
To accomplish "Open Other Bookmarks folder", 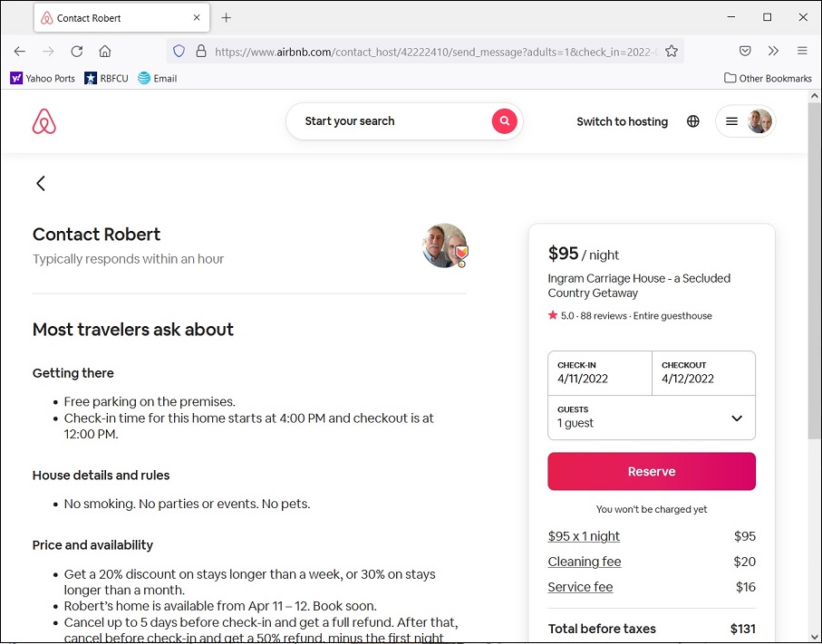I will pyautogui.click(x=768, y=78).
